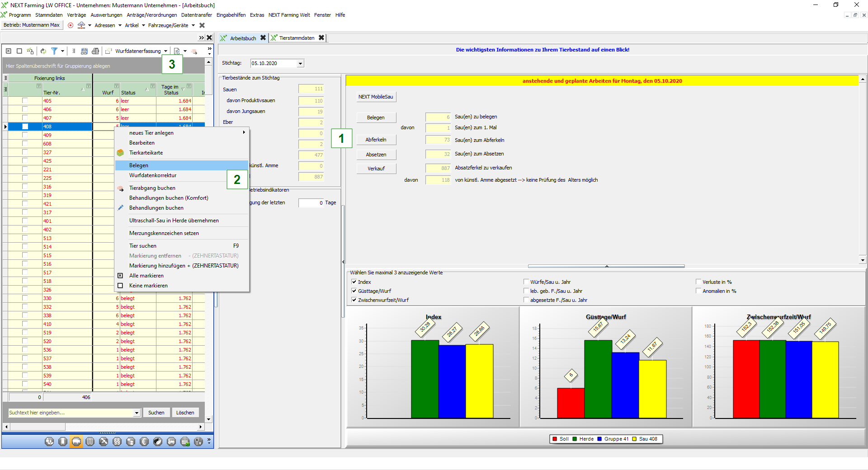Image resolution: width=868 pixels, height=470 pixels.
Task: Select Belegen from the context menu
Action: (x=139, y=165)
